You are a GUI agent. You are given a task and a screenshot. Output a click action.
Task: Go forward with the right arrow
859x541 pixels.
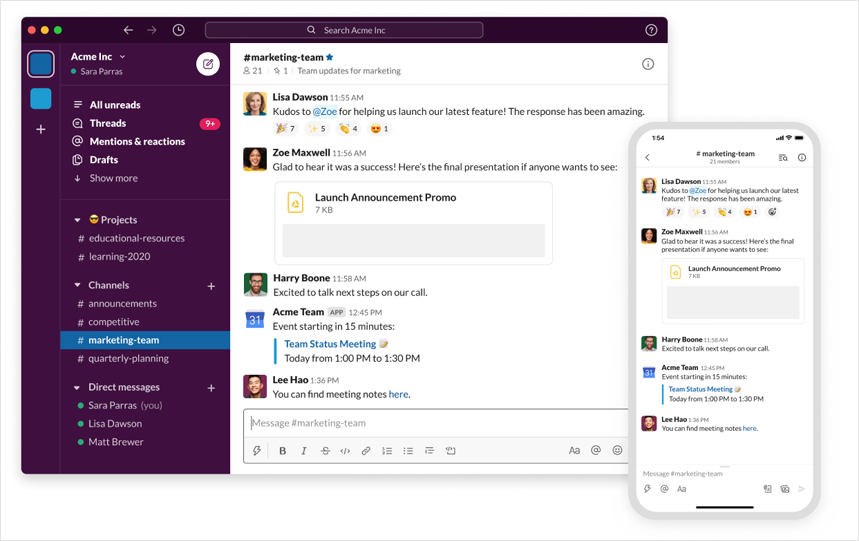(x=152, y=30)
